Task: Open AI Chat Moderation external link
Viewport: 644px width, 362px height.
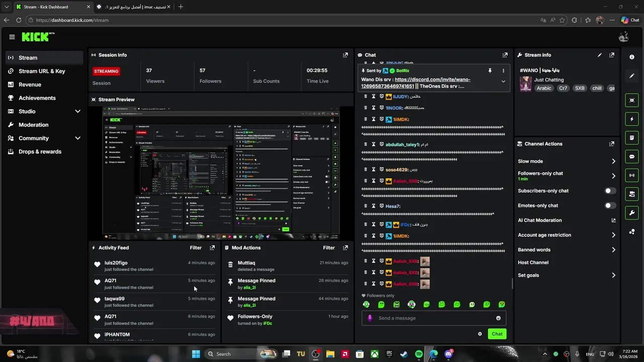Action: coord(613,220)
